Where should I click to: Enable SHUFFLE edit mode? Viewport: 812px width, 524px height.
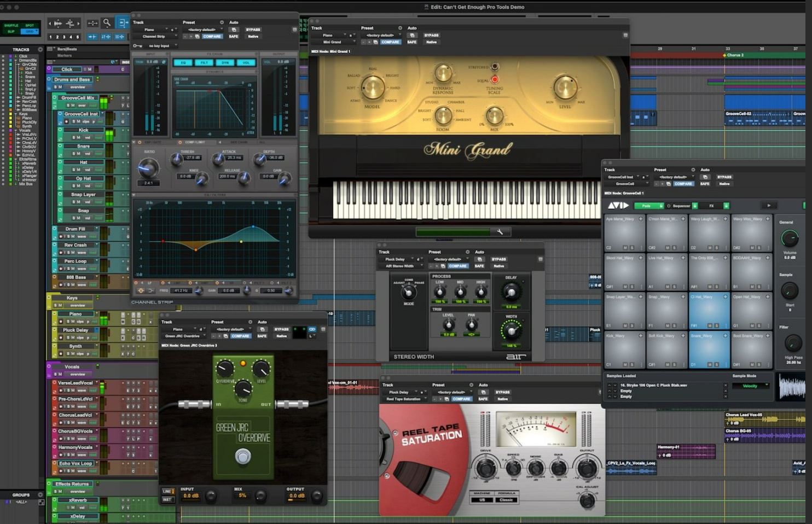[11, 26]
